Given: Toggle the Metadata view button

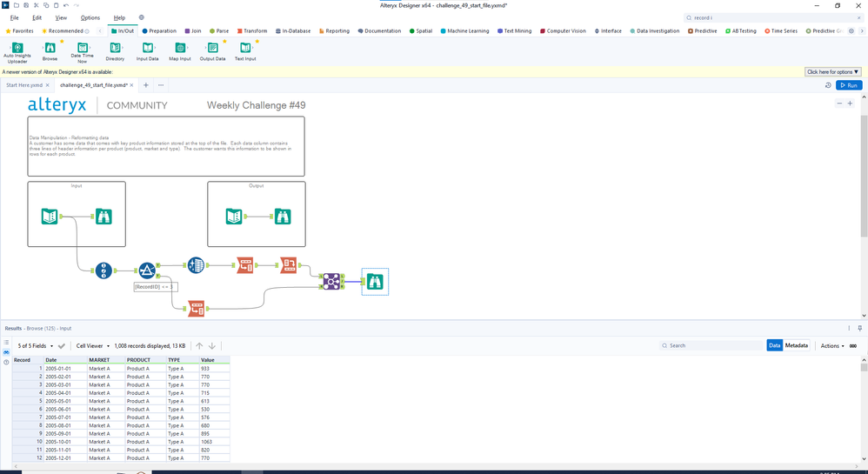Looking at the screenshot, I should [x=796, y=345].
